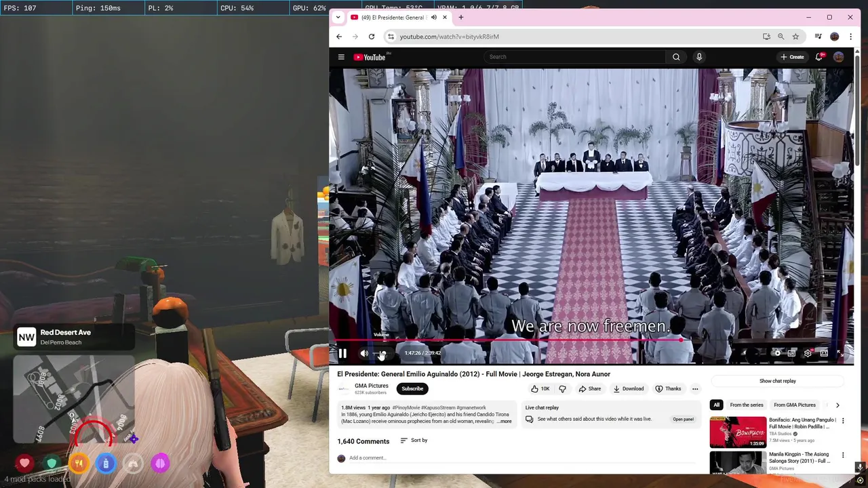Select the From the series chip
The width and height of the screenshot is (868, 488).
(x=747, y=405)
